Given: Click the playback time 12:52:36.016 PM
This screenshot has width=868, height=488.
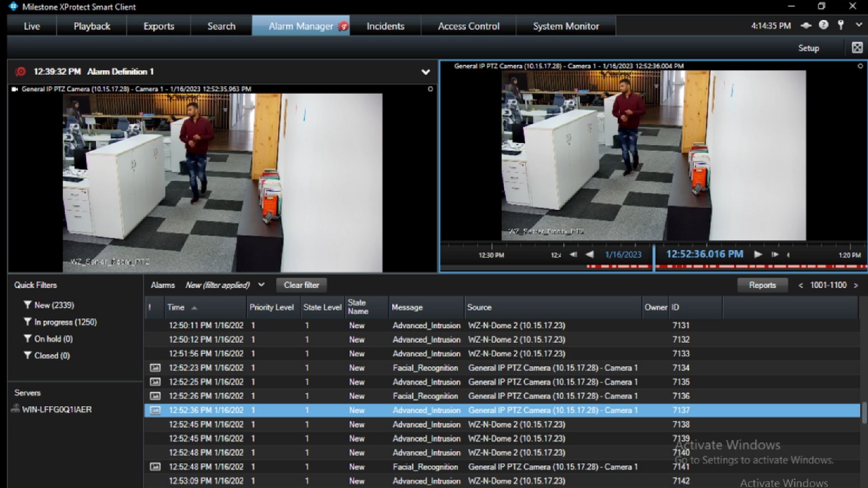Looking at the screenshot, I should coord(704,254).
